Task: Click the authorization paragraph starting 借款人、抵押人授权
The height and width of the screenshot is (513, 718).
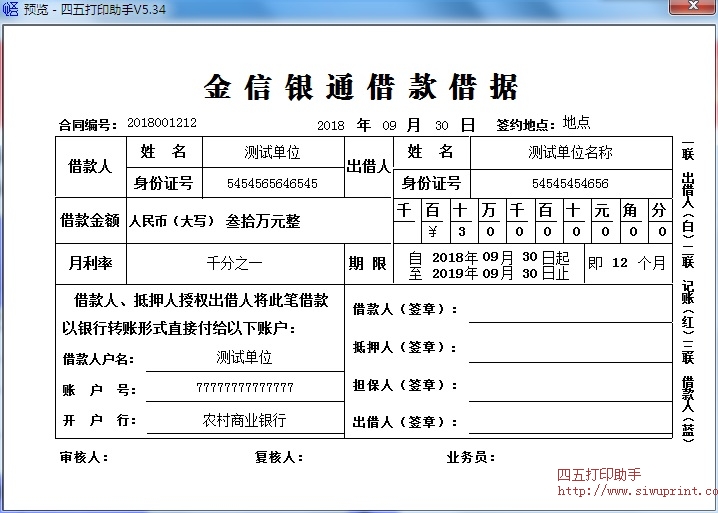Action: (x=196, y=314)
